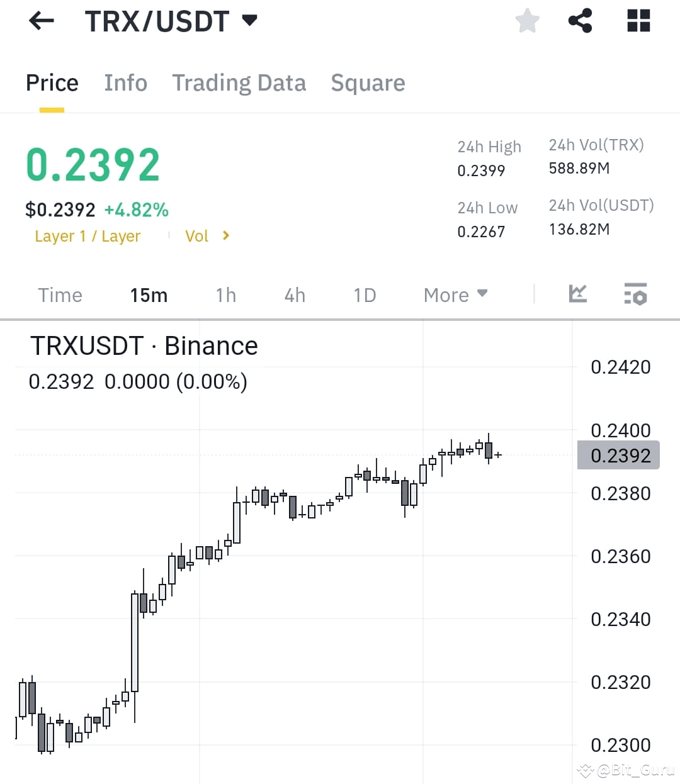This screenshot has height=784, width=680.
Task: Select the Square tab
Action: (x=368, y=82)
